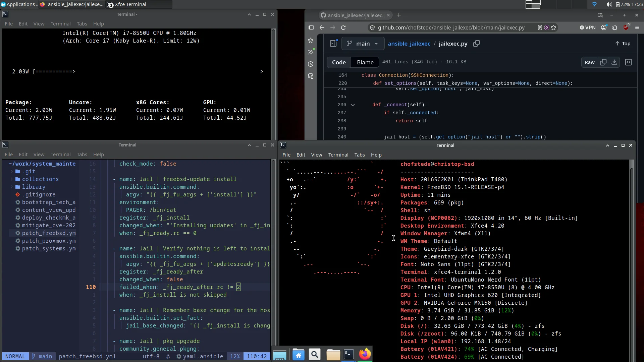The height and width of the screenshot is (362, 644).
Task: Open the symbols panel icon on GitHub
Action: coord(628,62)
